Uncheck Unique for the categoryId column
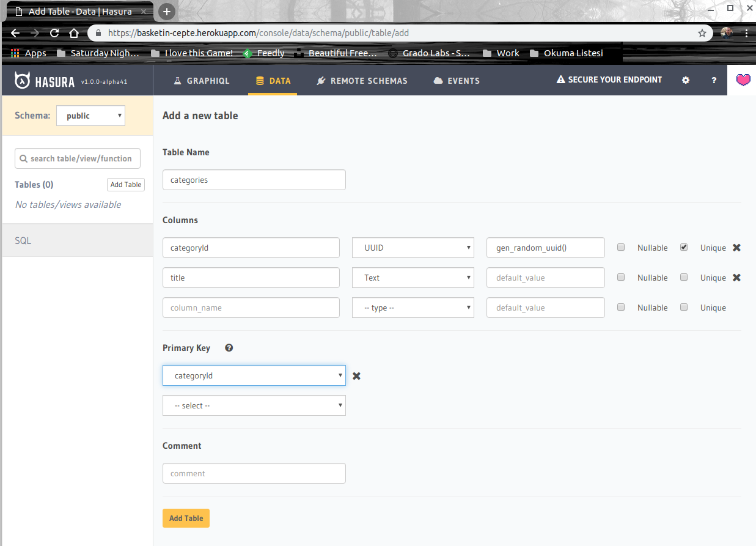The image size is (756, 546). coord(684,248)
